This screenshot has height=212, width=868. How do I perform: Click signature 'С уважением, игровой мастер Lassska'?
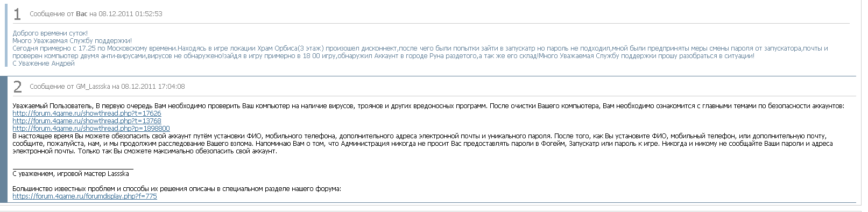pyautogui.click(x=70, y=174)
